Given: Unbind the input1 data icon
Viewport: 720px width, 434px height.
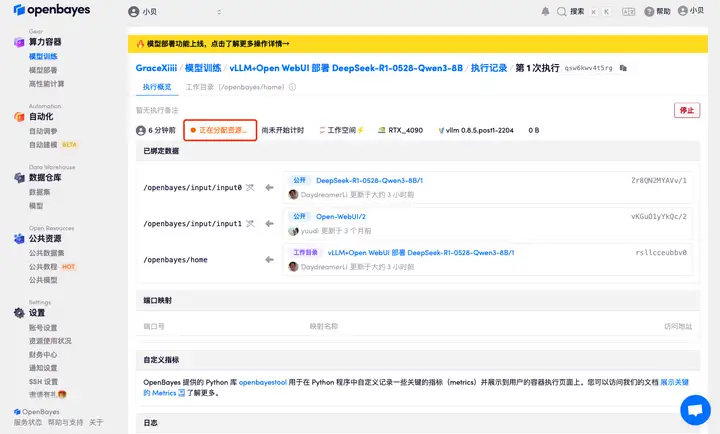Looking at the screenshot, I should 250,224.
